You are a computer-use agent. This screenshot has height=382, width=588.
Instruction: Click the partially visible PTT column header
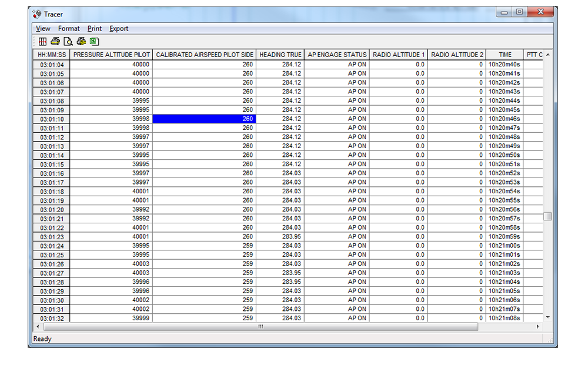pyautogui.click(x=533, y=55)
